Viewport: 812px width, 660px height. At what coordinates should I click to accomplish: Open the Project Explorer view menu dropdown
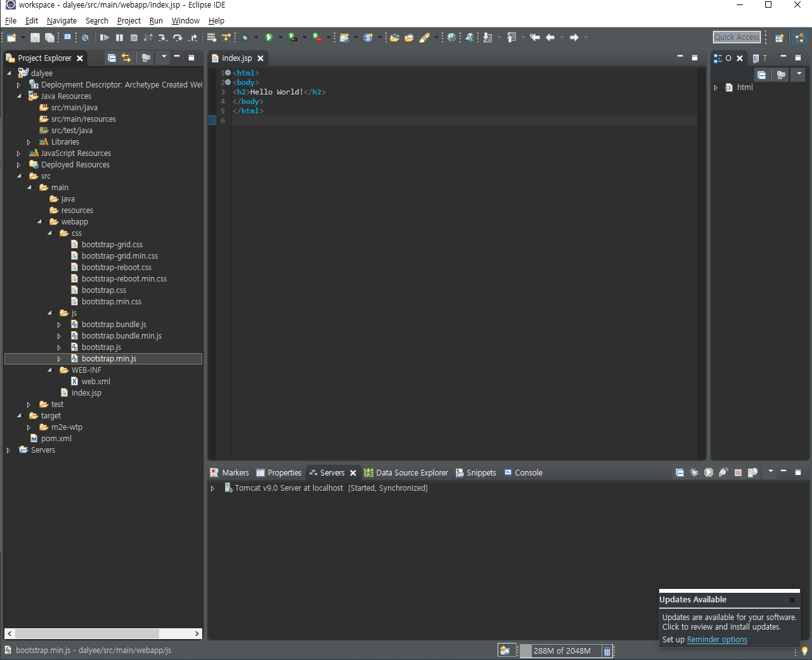(164, 56)
